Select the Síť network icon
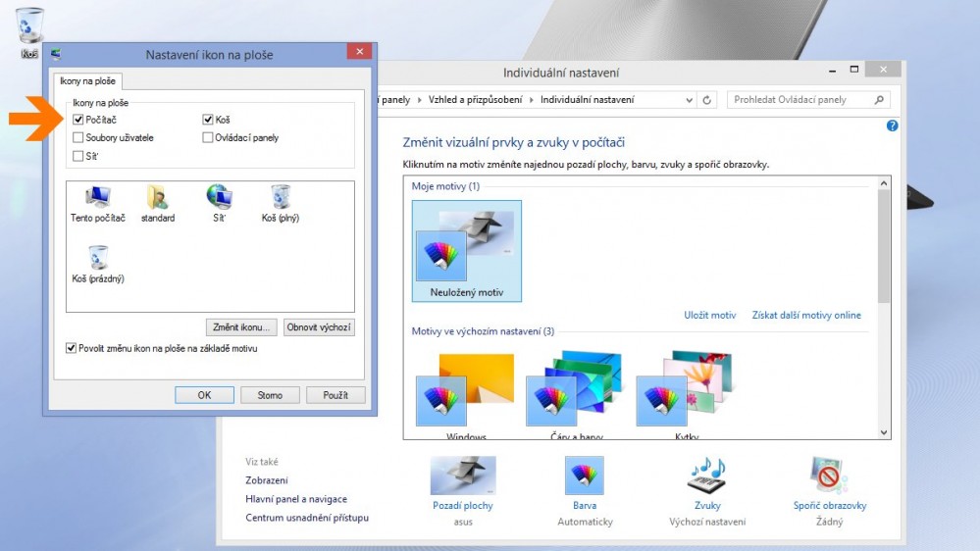 pyautogui.click(x=219, y=199)
